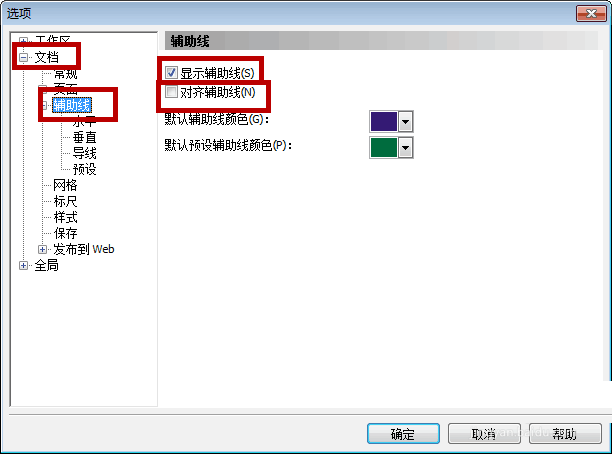Collapse the 文档 tree node
612x454 pixels.
(23, 57)
